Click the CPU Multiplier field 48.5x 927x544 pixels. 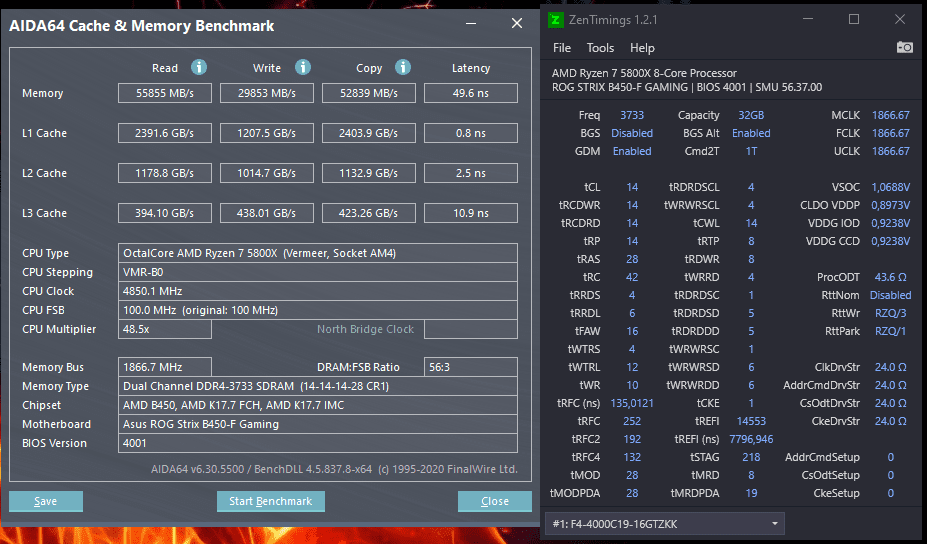(x=165, y=329)
